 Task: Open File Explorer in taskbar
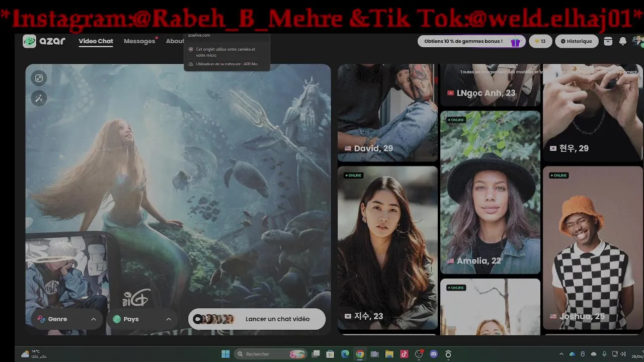click(389, 354)
